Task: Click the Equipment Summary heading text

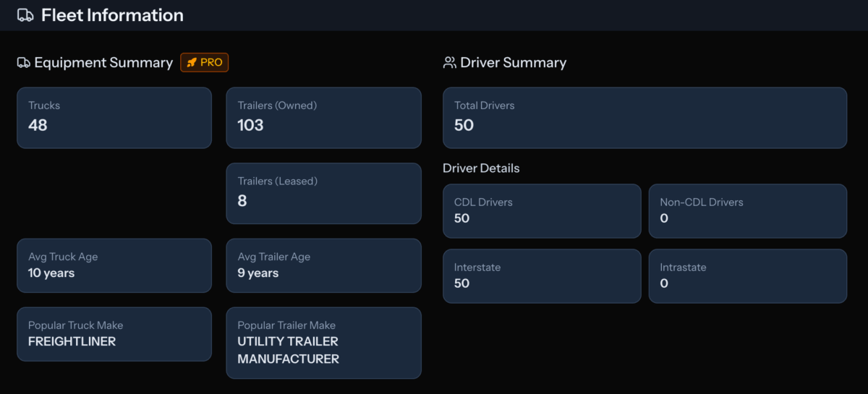Action: (103, 63)
